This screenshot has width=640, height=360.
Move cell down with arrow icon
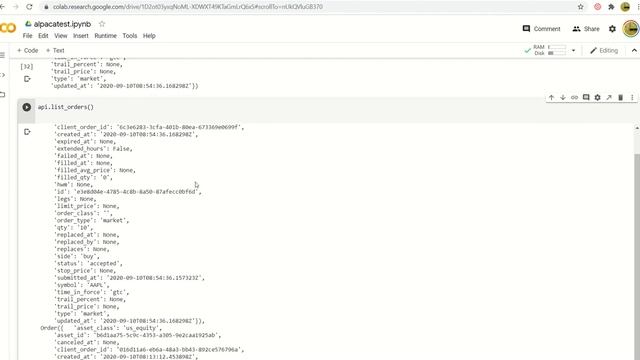point(563,98)
